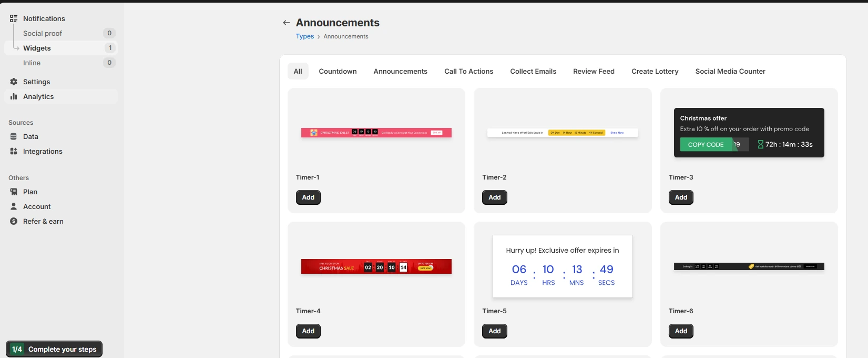Click the Timer-6 black banner preview

(x=749, y=266)
